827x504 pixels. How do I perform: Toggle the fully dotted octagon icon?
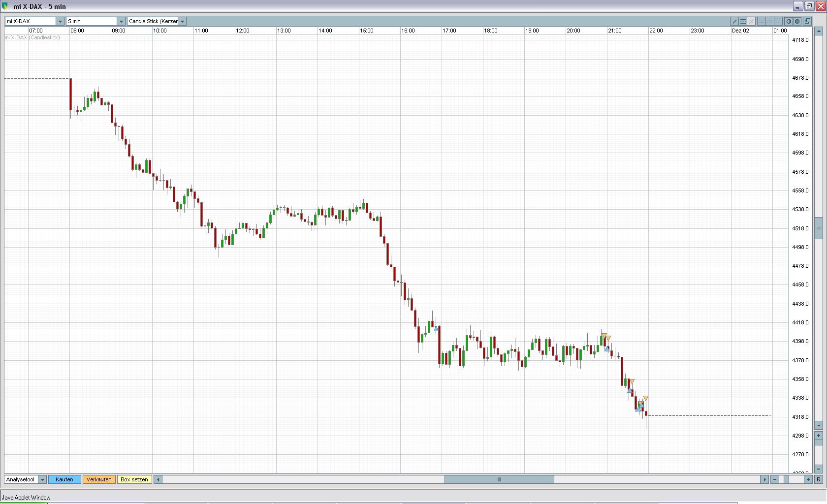point(797,21)
